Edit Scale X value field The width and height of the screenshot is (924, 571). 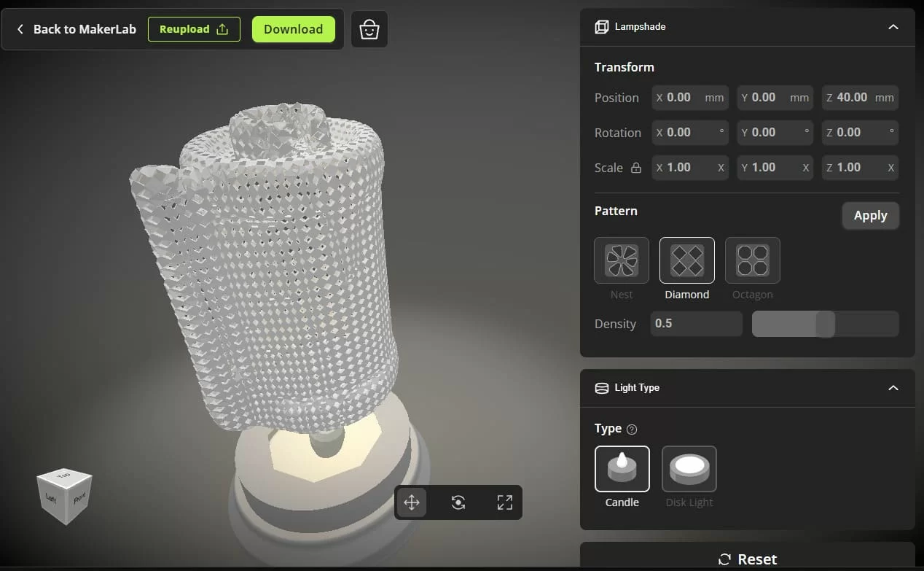pyautogui.click(x=690, y=168)
